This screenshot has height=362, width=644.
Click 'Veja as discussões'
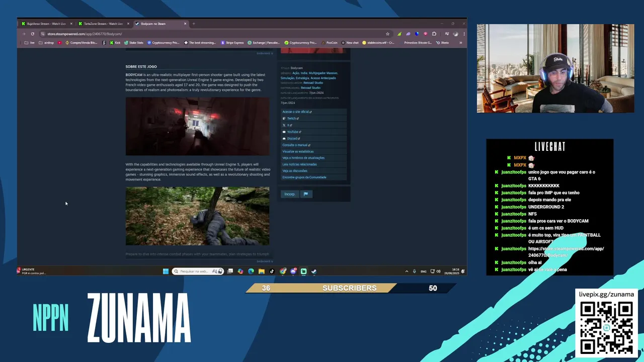click(x=313, y=171)
